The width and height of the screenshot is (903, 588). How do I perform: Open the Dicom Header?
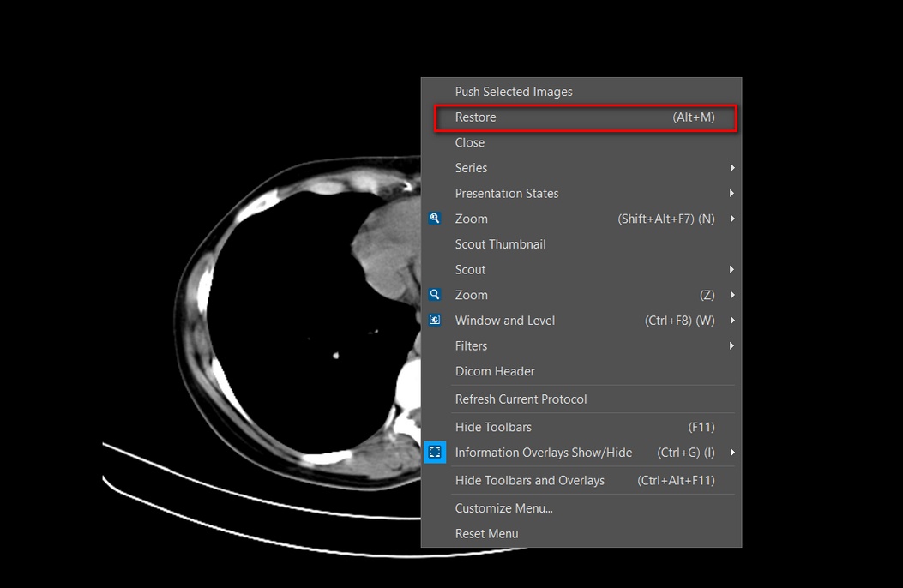pyautogui.click(x=495, y=371)
